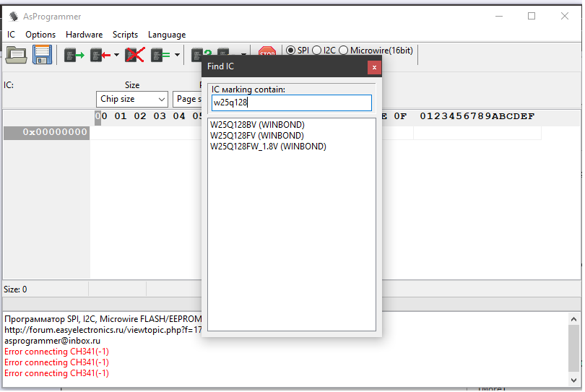Write IC with the red arrow chip icon

(100, 55)
